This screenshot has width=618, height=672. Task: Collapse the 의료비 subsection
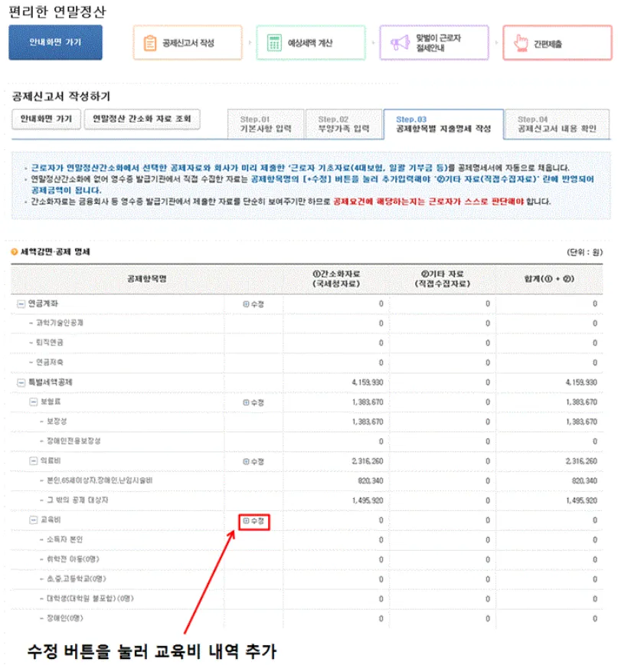(34, 461)
